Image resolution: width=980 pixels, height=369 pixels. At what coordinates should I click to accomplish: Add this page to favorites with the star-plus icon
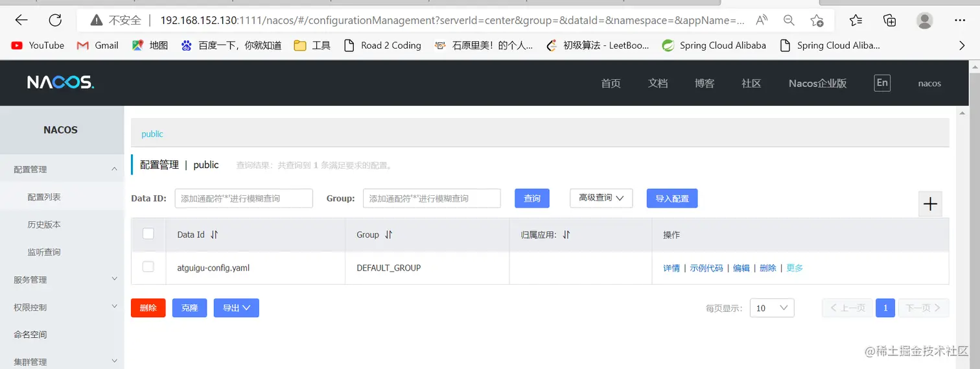(x=817, y=20)
